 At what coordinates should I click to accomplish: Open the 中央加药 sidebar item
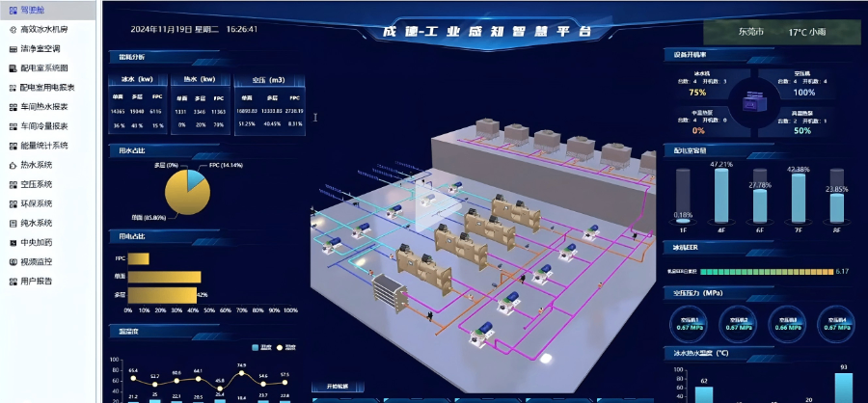tap(37, 242)
